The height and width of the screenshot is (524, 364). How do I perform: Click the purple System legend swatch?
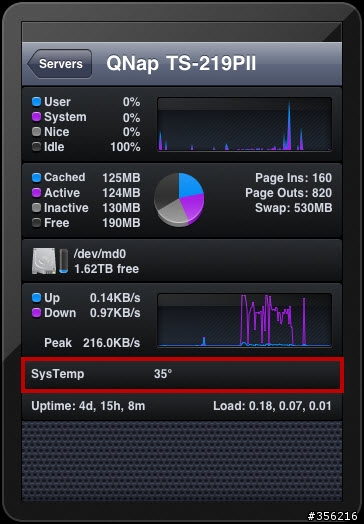[36, 117]
